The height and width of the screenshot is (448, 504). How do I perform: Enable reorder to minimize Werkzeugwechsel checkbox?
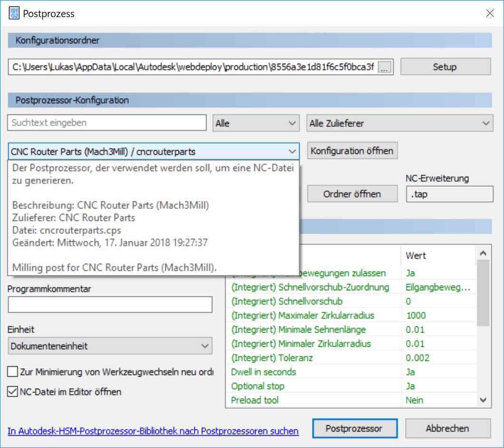(x=12, y=372)
